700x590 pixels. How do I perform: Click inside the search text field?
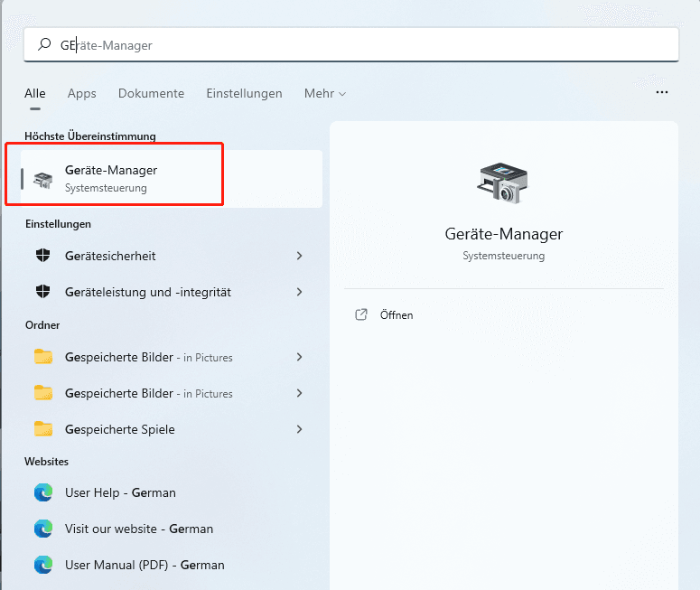pos(361,44)
